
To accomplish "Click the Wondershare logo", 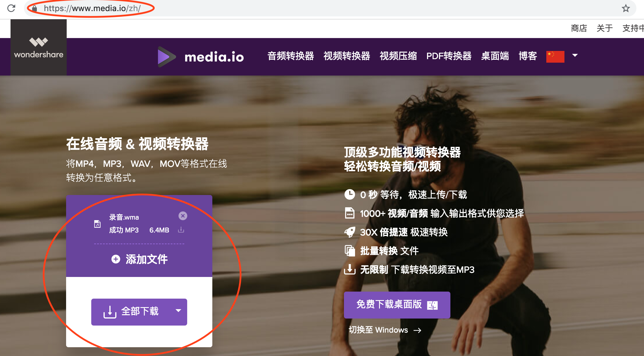I will pos(39,47).
